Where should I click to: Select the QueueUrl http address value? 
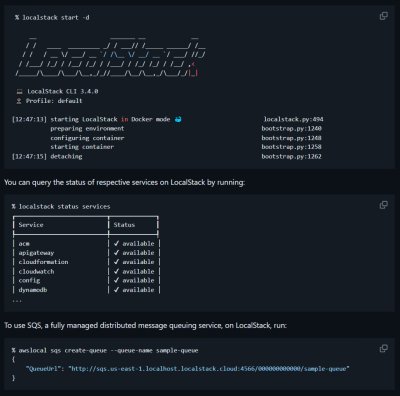point(209,369)
